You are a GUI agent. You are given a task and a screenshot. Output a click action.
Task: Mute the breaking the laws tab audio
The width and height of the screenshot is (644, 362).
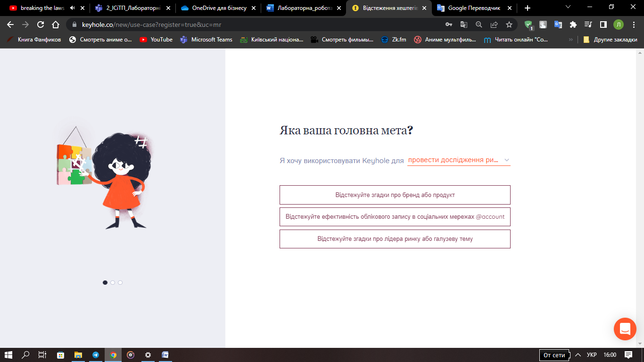tap(72, 8)
